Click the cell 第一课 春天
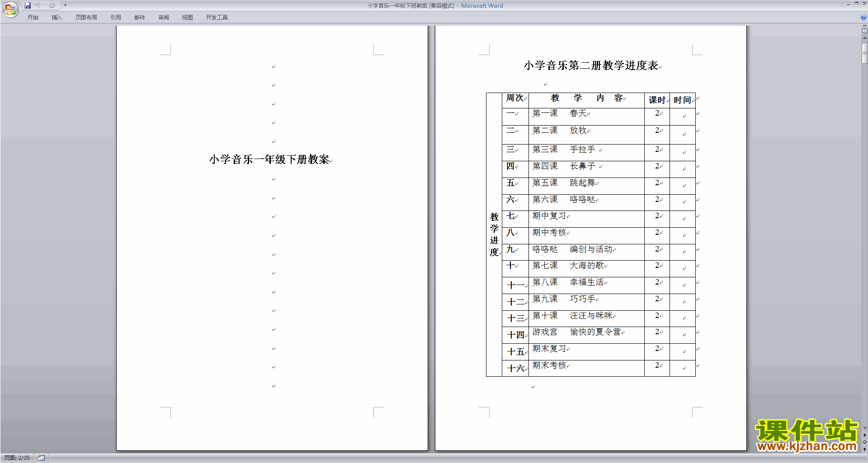Screen dimensions: 868x463 [x=587, y=117]
